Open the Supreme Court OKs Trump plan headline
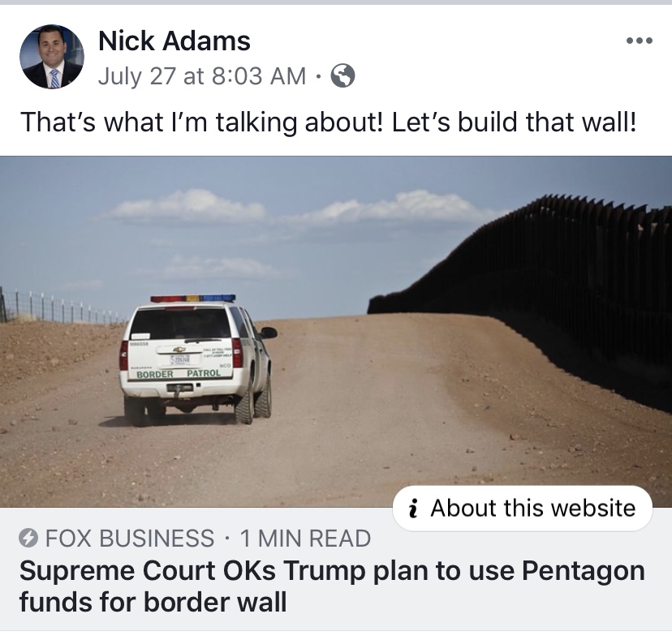The image size is (672, 644). click(x=332, y=586)
